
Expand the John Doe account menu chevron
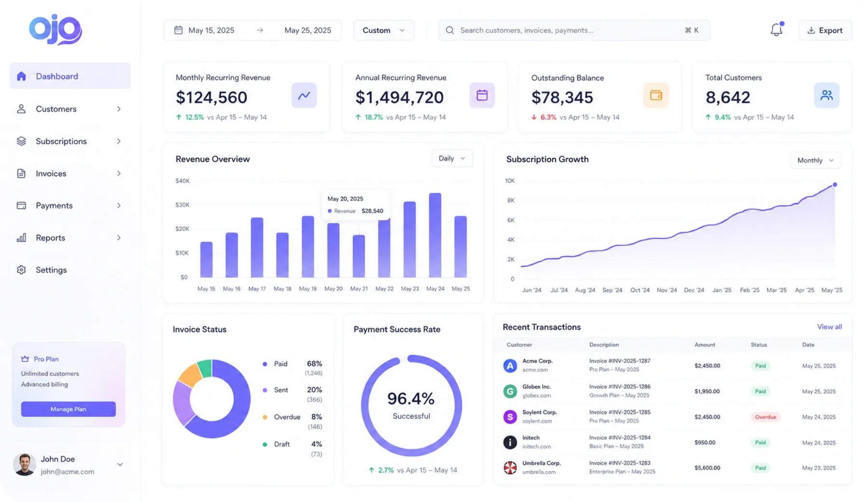point(120,464)
